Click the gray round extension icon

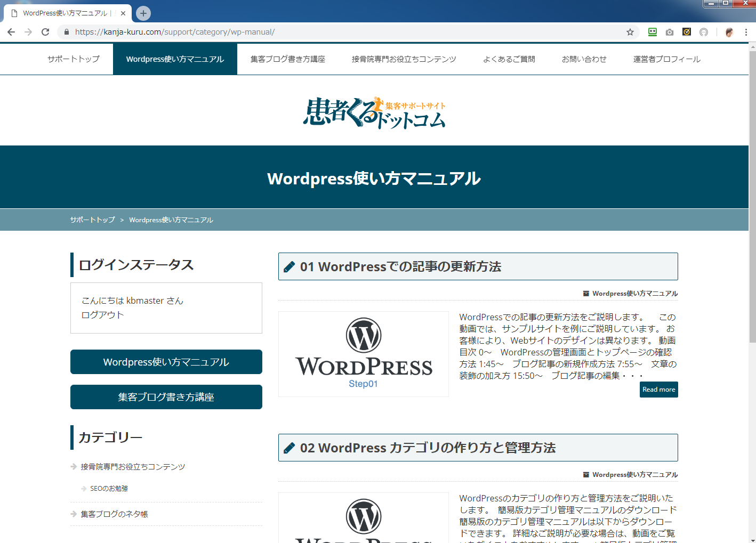pyautogui.click(x=704, y=32)
